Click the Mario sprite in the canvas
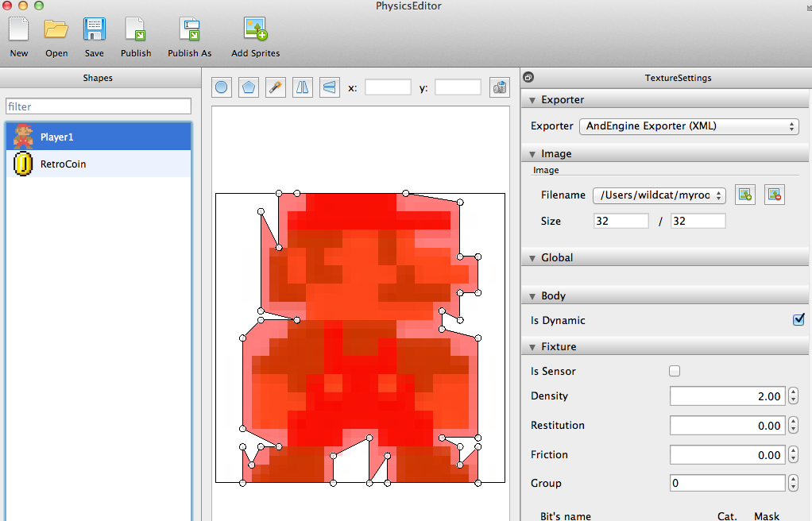812x521 pixels. click(x=361, y=338)
